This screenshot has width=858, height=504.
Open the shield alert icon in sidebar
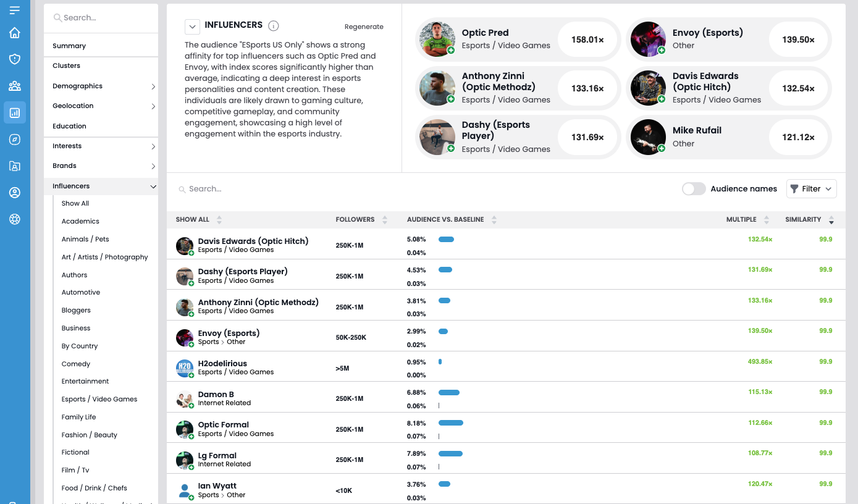coord(15,59)
